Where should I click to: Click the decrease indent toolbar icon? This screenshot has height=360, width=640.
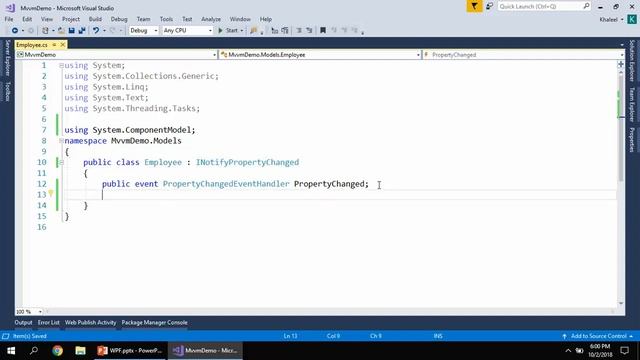point(299,31)
